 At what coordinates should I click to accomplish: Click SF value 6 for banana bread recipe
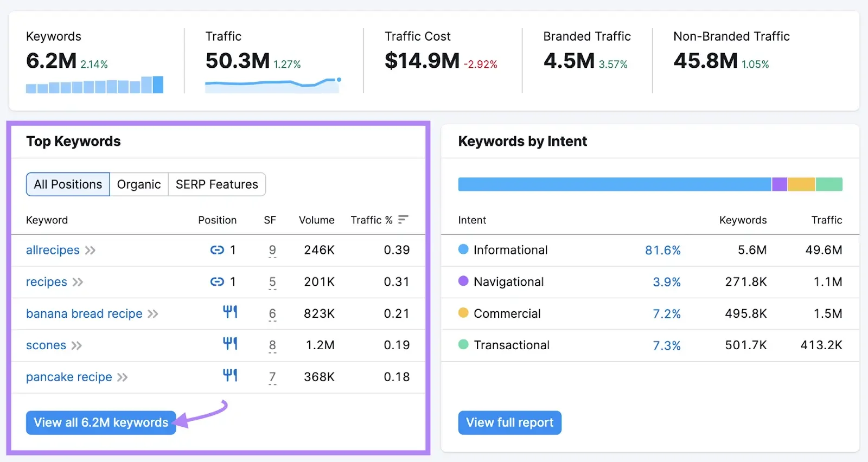click(x=272, y=313)
